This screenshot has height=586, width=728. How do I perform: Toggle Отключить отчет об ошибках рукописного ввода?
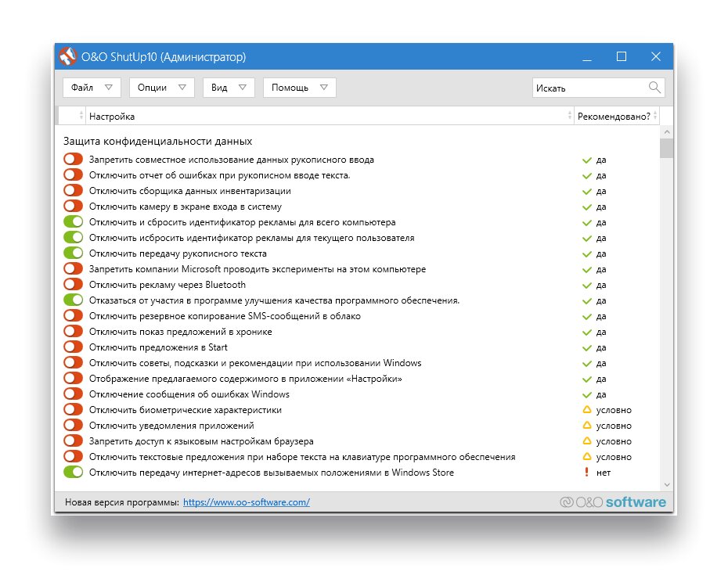click(x=73, y=175)
